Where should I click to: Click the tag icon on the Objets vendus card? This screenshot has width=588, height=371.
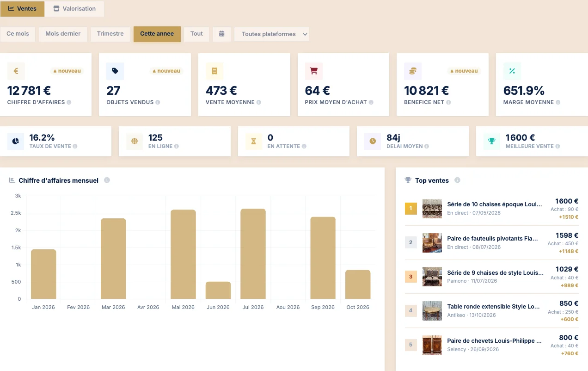pos(115,71)
